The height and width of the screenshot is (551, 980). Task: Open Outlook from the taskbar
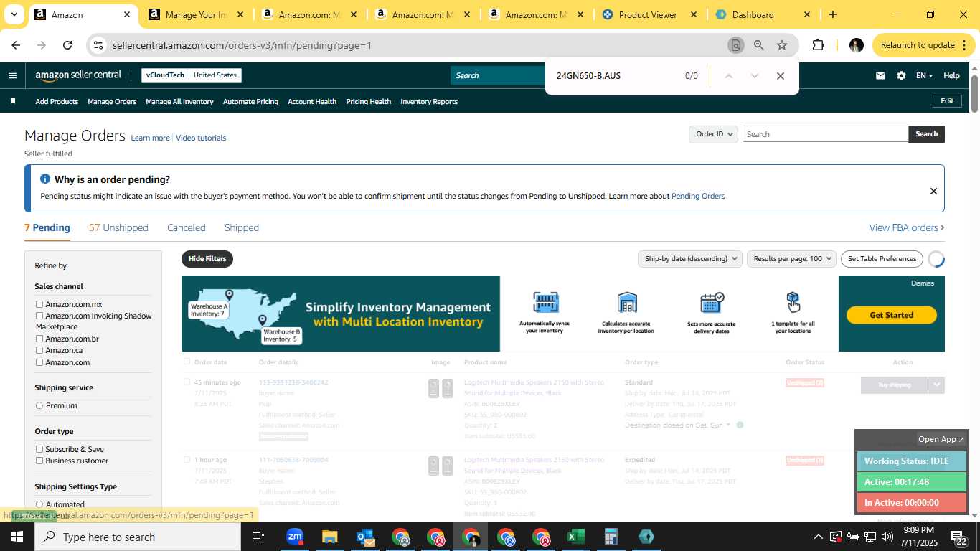[365, 537]
